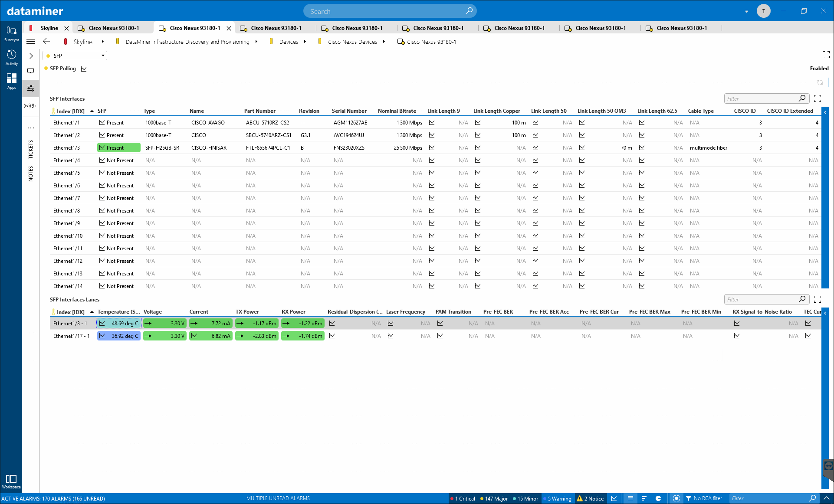Expand the Skyline breadcrumb arrow
The image size is (834, 504).
[x=102, y=42]
